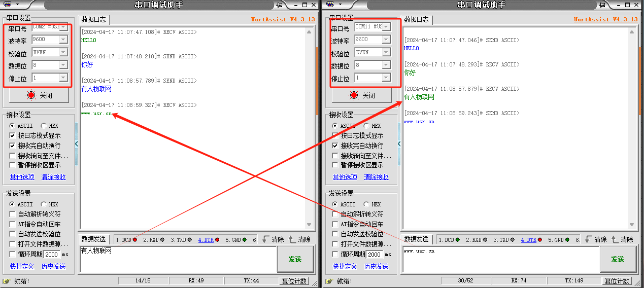The width and height of the screenshot is (644, 288).
Task: Click the left log's vertical scrollbar down arrow
Action: pos(310,225)
